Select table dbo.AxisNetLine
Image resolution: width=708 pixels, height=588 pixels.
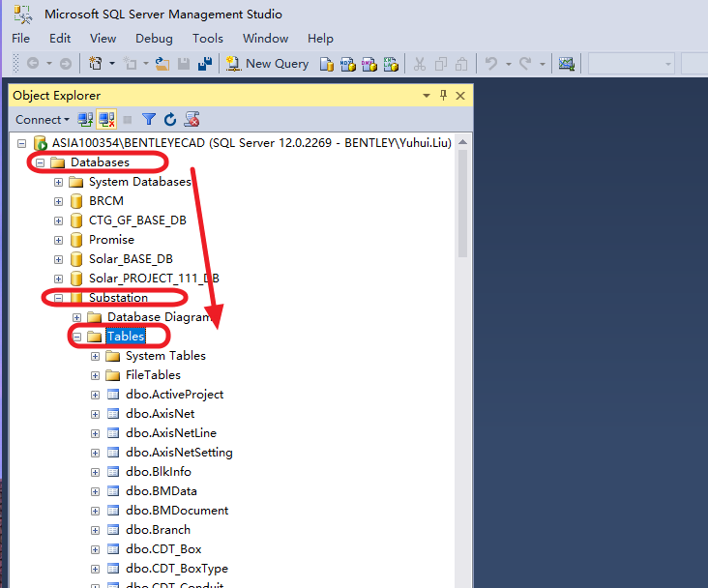[x=171, y=433]
